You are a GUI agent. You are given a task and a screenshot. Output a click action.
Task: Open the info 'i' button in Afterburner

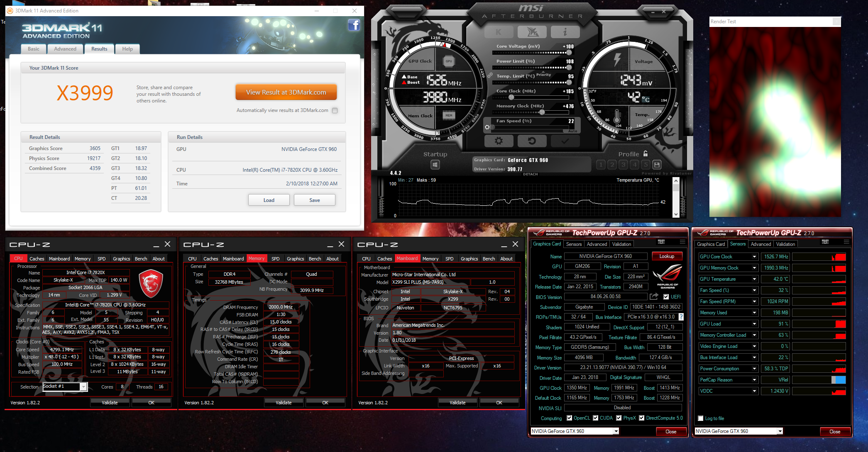565,32
